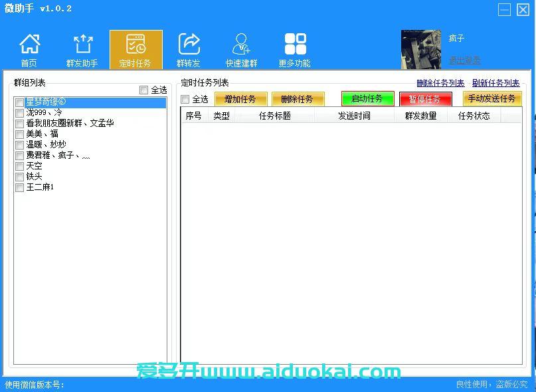Open the 删除任务列表 link

[x=438, y=83]
